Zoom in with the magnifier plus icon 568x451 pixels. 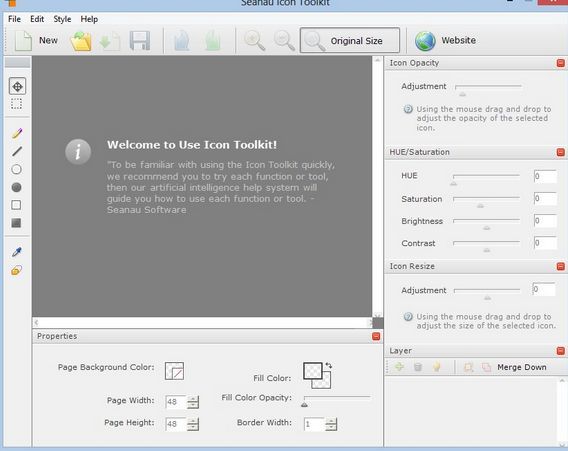[x=254, y=41]
